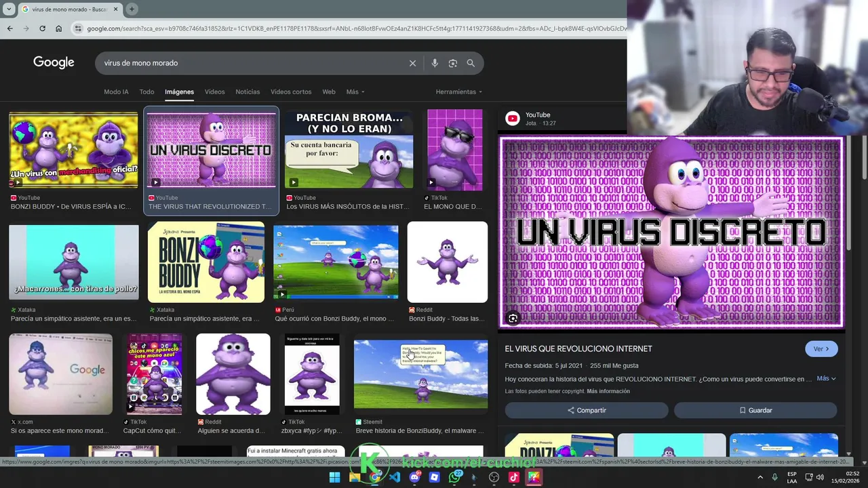The image size is (868, 488).
Task: Open x.com monkey with Google logo thumbnail
Action: coord(61,374)
